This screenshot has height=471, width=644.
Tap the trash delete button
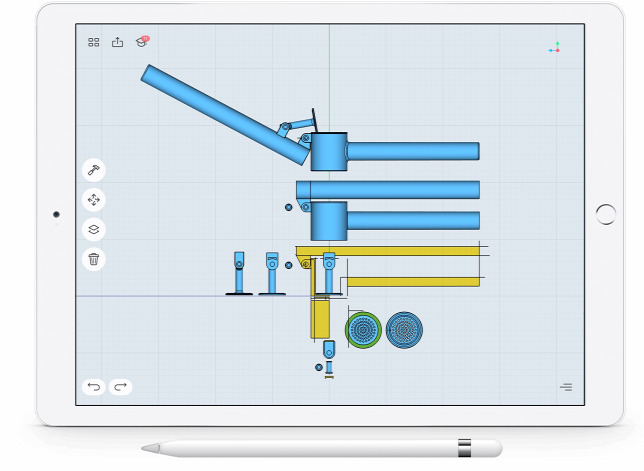[94, 259]
